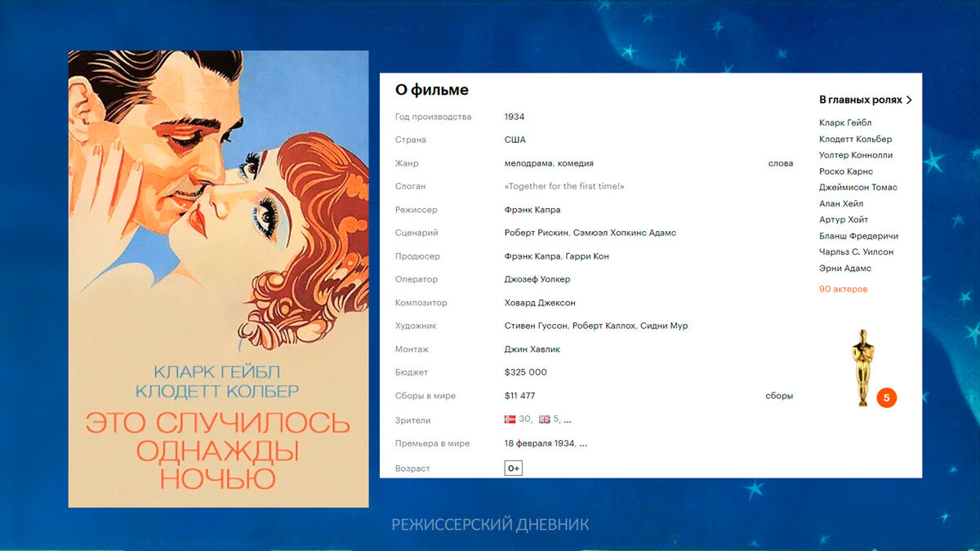This screenshot has width=980, height=551.
Task: Open actor Роско Карнс page
Action: click(x=846, y=171)
